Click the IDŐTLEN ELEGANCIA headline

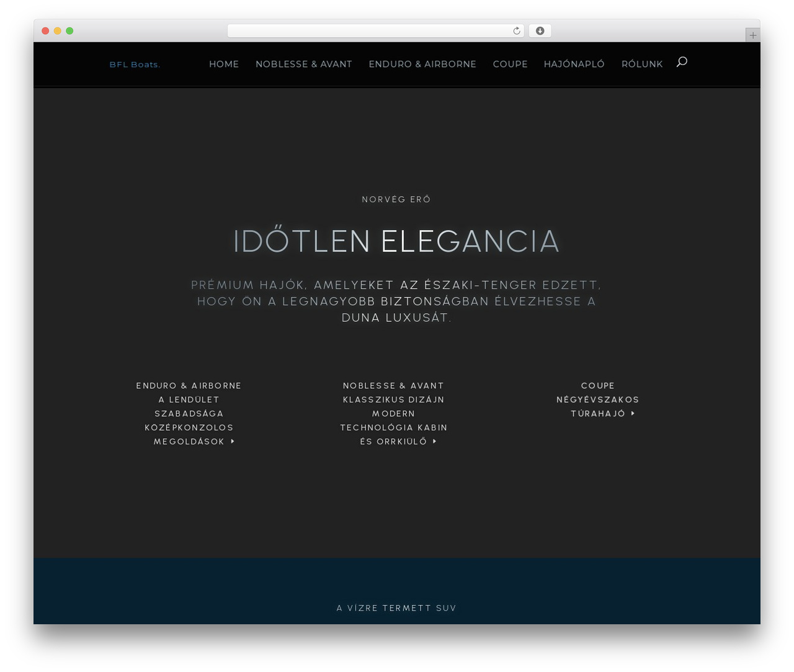coord(396,241)
